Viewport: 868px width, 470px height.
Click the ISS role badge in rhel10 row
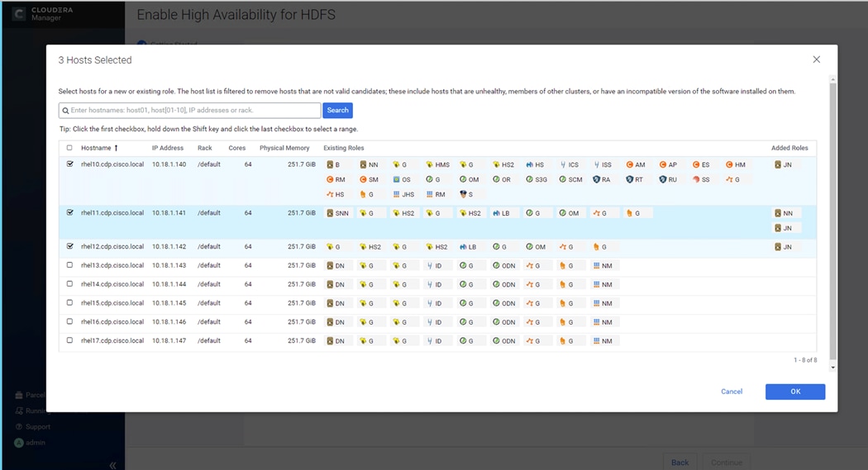point(603,164)
